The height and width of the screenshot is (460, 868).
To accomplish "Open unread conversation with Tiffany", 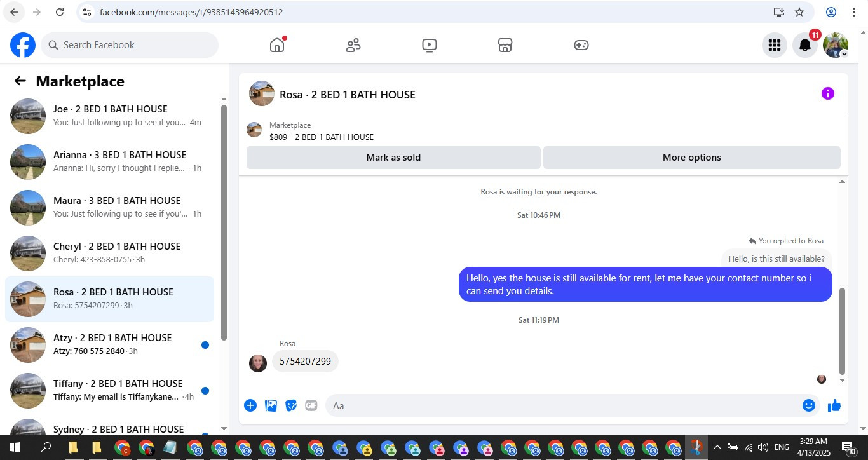I will click(x=109, y=391).
